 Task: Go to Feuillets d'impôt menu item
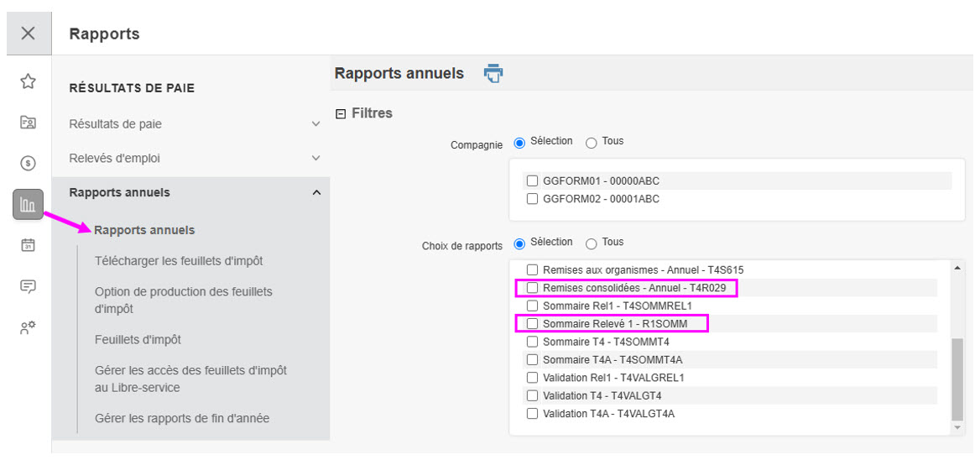tap(138, 340)
